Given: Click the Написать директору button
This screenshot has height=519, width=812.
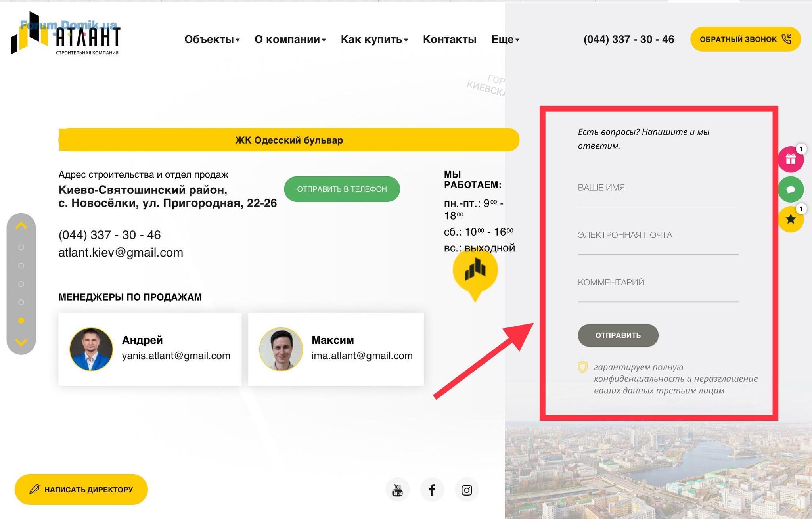Looking at the screenshot, I should pos(81,489).
